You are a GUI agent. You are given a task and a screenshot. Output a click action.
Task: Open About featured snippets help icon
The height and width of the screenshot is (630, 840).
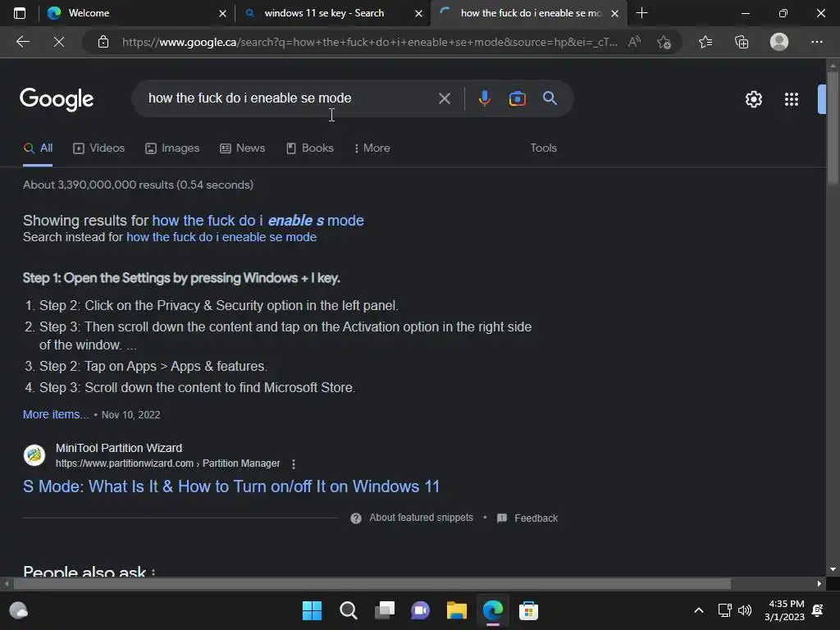tap(356, 518)
